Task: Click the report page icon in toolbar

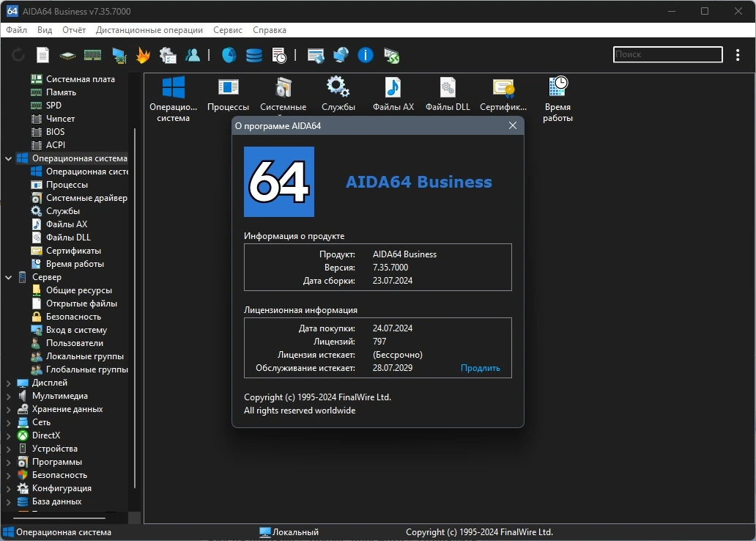Action: [x=43, y=55]
